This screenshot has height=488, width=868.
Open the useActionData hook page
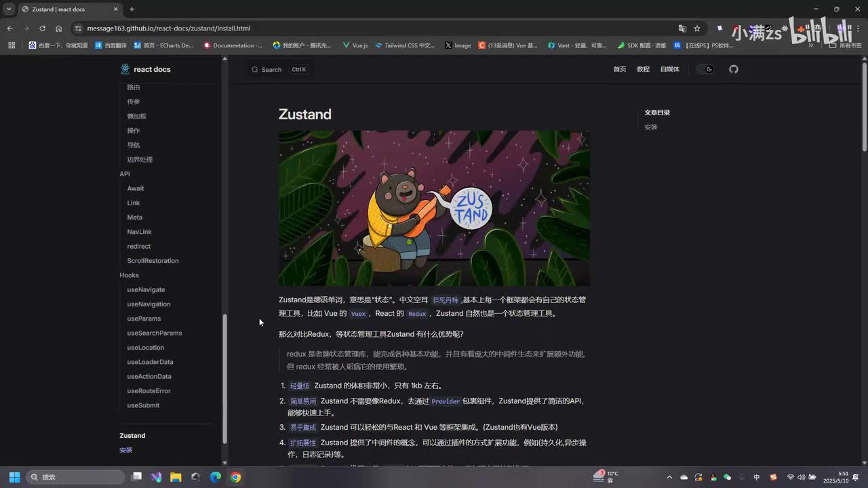[149, 376]
